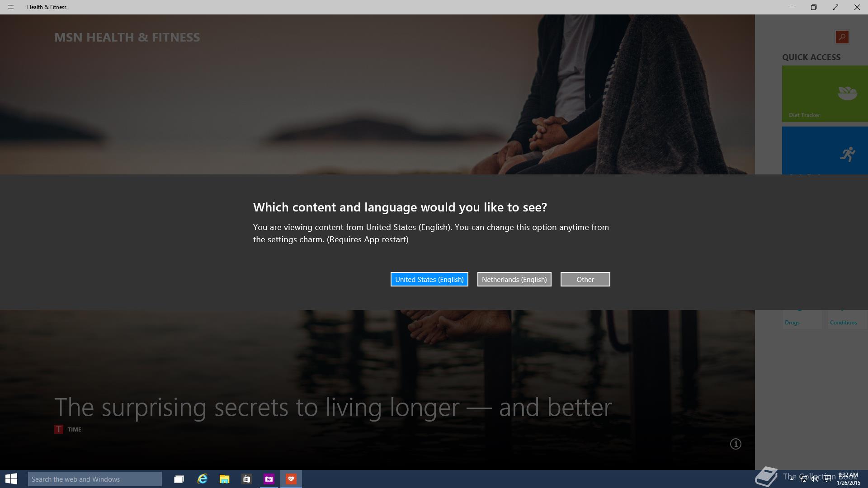This screenshot has height=488, width=868.
Task: Click the MSN Health & Fitness heading
Action: [127, 37]
